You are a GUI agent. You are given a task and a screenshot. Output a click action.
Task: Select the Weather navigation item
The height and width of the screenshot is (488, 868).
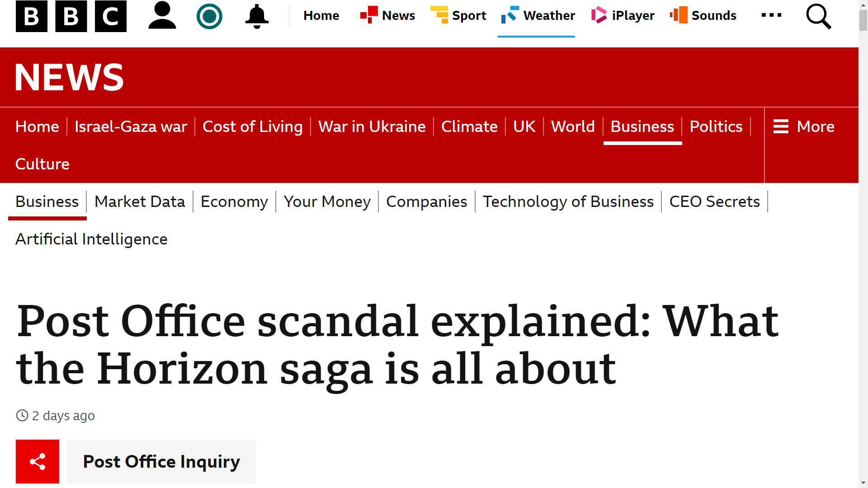tap(538, 15)
